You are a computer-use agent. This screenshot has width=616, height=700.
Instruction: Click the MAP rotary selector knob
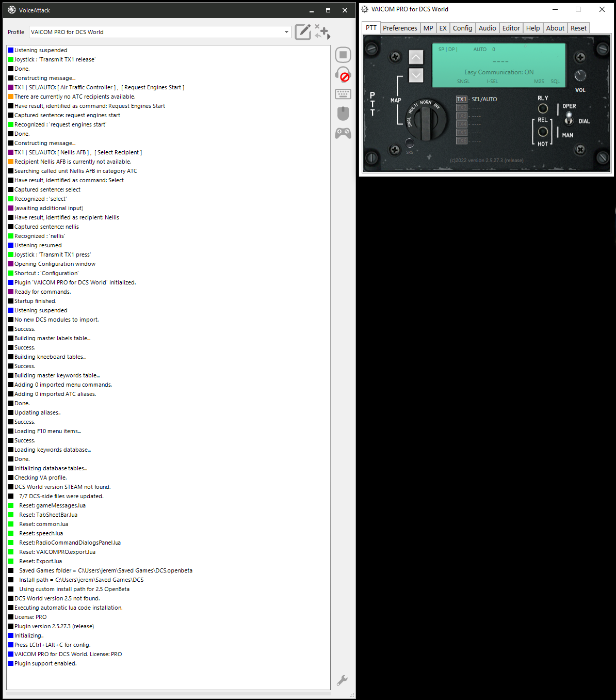[x=426, y=120]
